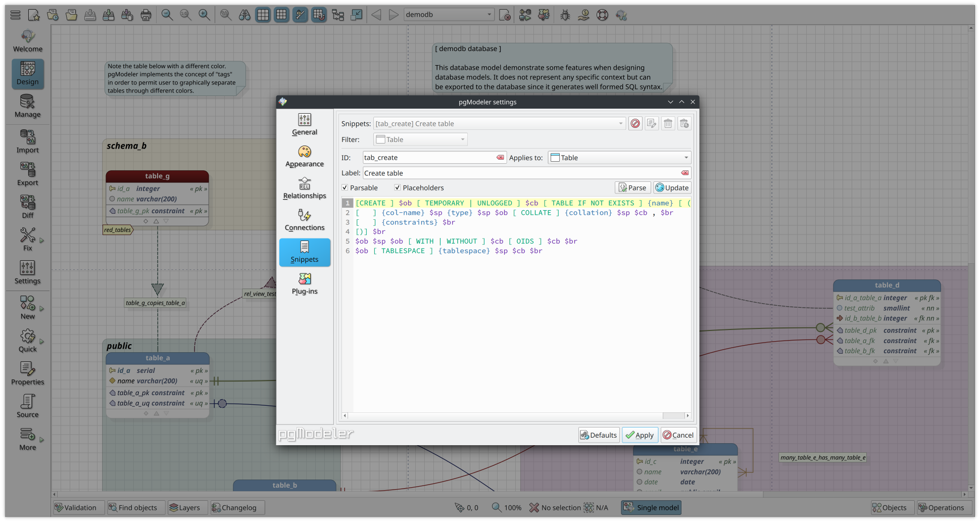980x522 pixels.
Task: Click the Defaults button
Action: click(599, 435)
